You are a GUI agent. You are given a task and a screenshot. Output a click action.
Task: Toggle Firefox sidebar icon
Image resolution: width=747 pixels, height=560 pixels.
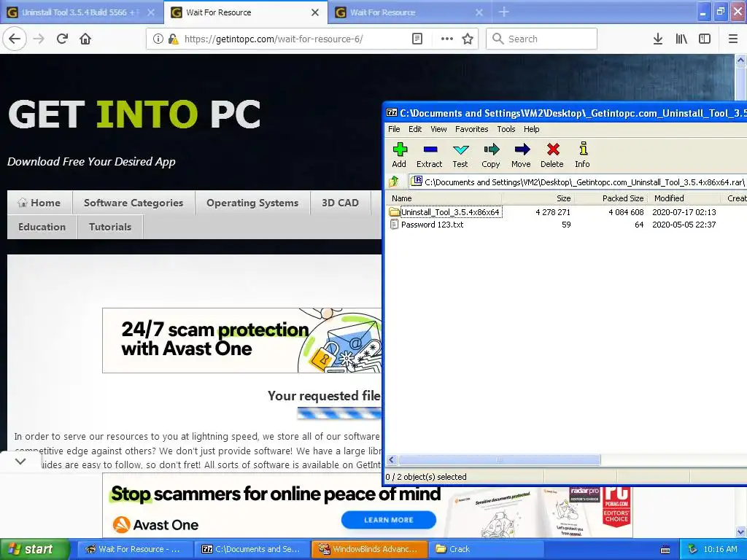[x=705, y=39]
